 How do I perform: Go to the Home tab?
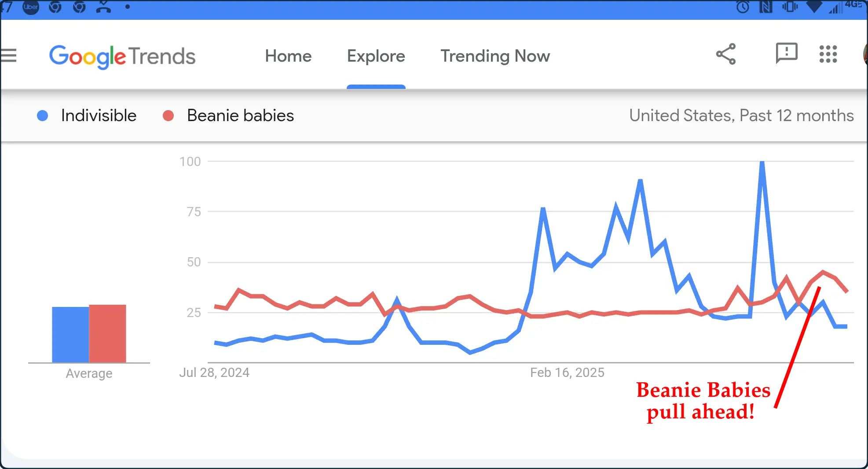pos(288,56)
